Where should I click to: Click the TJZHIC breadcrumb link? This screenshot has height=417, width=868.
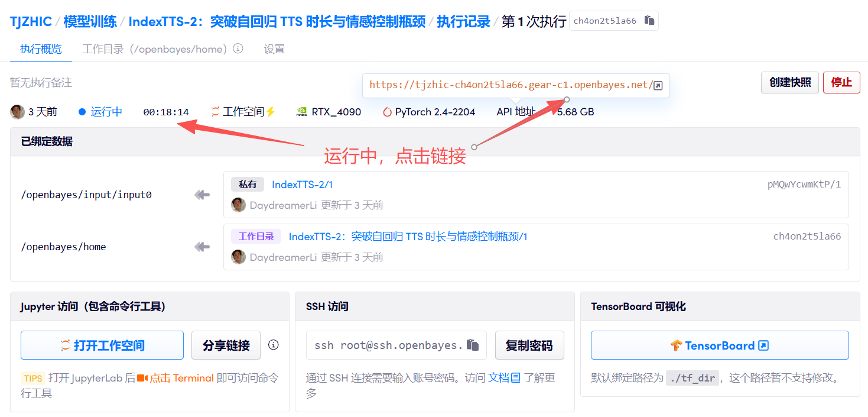(31, 22)
